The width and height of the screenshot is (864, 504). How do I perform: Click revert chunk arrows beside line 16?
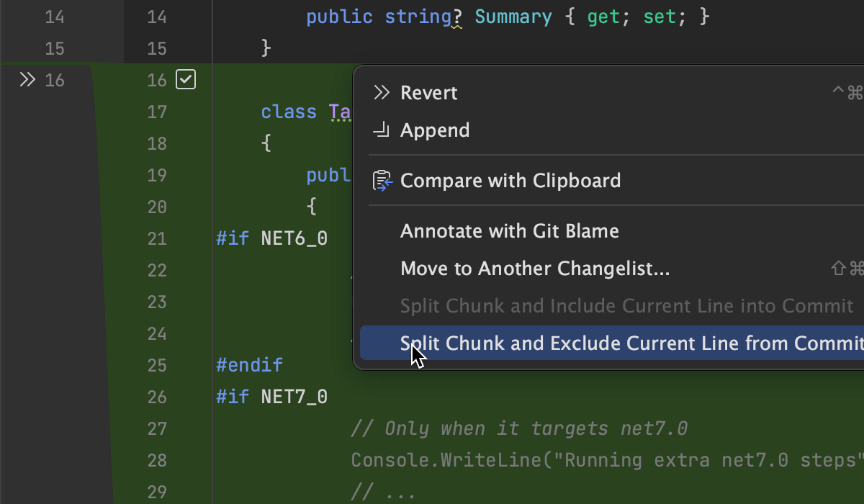coord(27,80)
